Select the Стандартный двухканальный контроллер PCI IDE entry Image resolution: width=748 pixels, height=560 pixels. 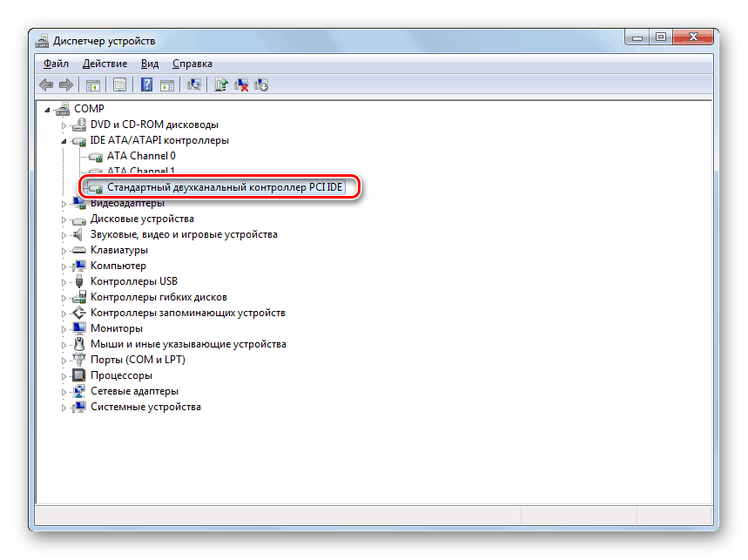[x=216, y=186]
